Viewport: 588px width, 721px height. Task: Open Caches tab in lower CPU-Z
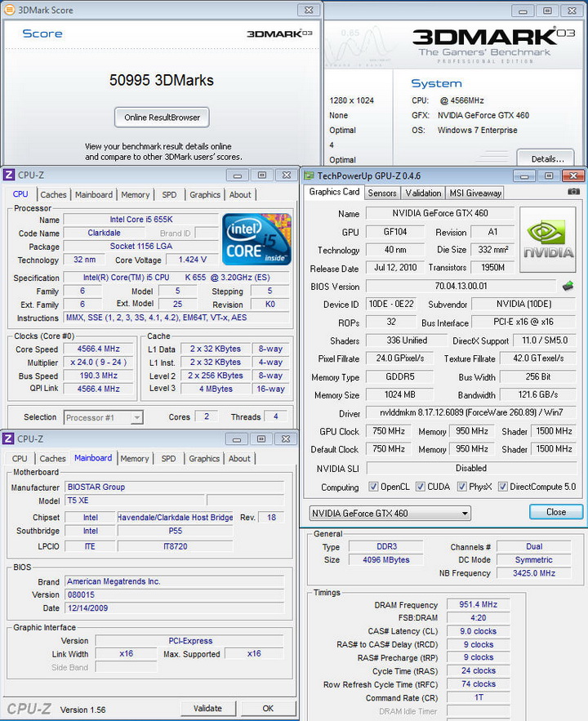pos(52,458)
